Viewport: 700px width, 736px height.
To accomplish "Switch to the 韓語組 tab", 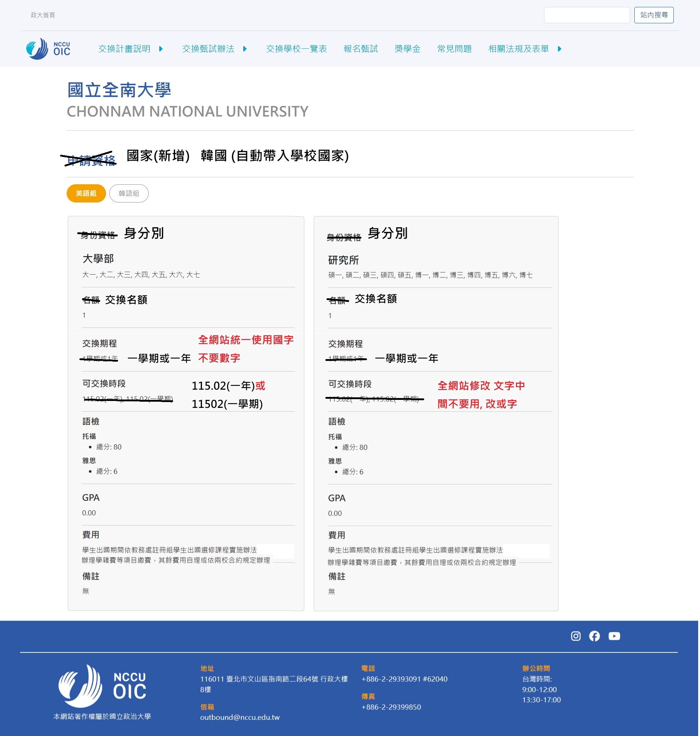I will click(x=129, y=193).
